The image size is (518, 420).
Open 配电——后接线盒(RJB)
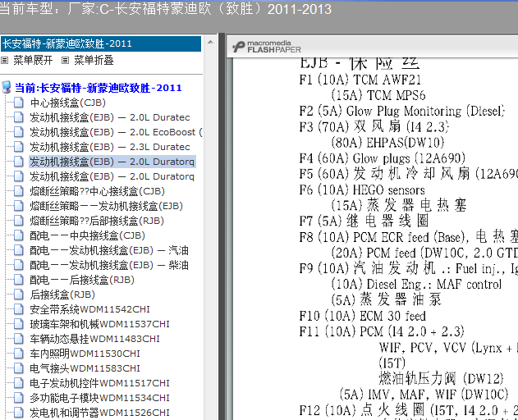[x=82, y=280]
